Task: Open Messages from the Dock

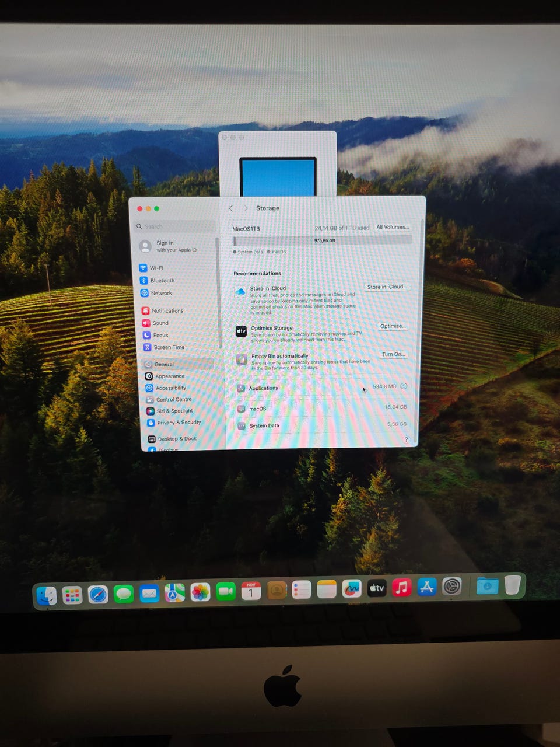Action: (x=124, y=594)
